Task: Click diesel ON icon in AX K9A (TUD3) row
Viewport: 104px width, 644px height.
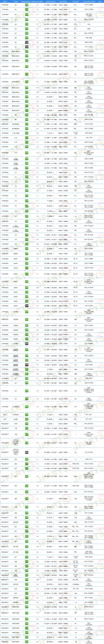Action: [27, 43]
